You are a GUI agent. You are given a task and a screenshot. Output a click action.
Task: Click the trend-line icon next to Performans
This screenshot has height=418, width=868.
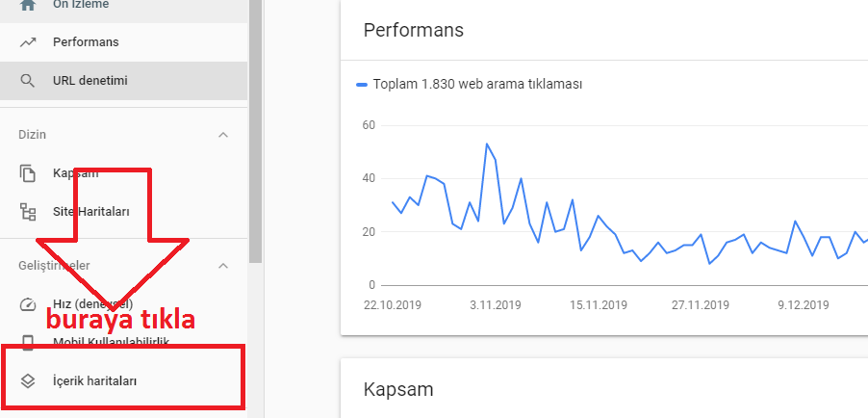pyautogui.click(x=28, y=42)
